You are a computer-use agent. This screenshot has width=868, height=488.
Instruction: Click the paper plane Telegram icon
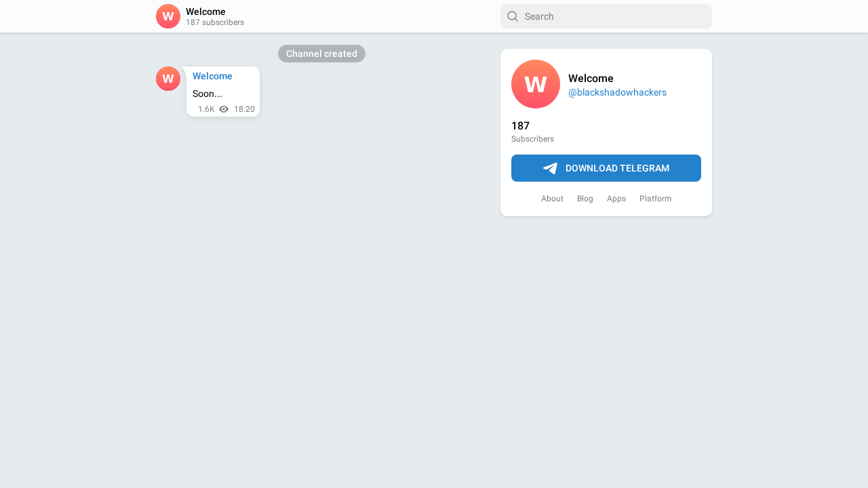[550, 168]
